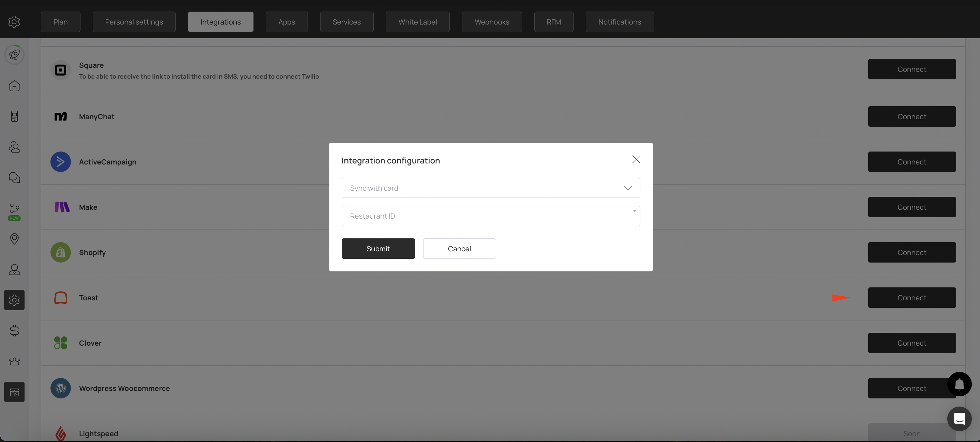Viewport: 980px width, 442px height.
Task: Click the rocket icon in the sidebar
Action: [x=14, y=55]
